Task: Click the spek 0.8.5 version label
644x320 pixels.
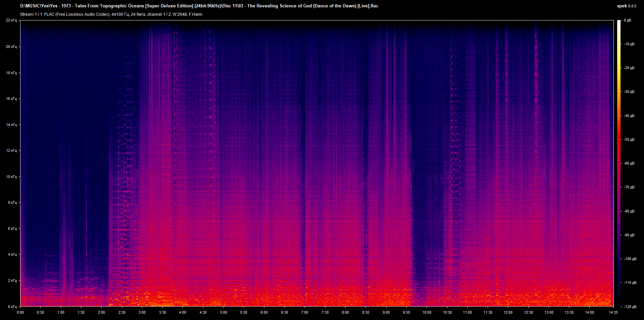Action: 627,6
